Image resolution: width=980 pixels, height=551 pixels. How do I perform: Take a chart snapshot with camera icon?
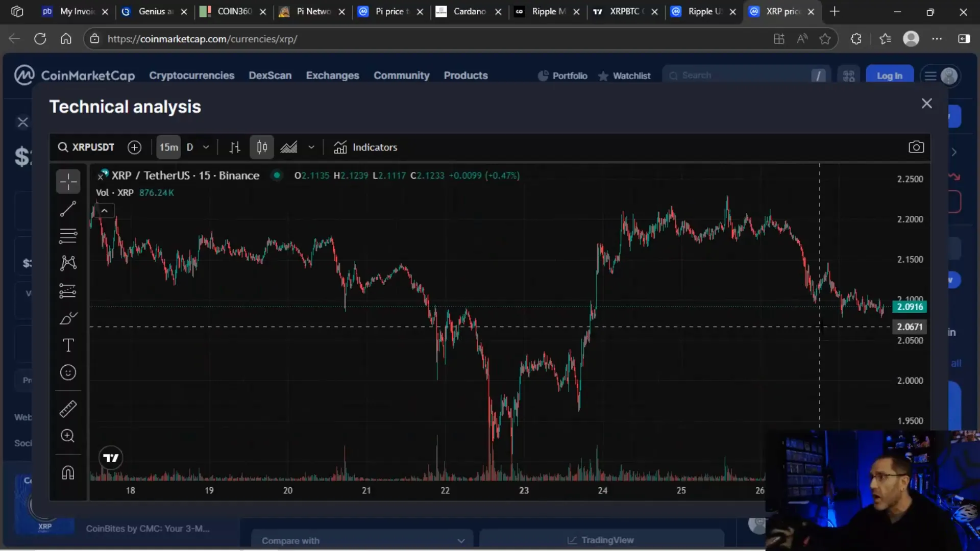point(916,147)
